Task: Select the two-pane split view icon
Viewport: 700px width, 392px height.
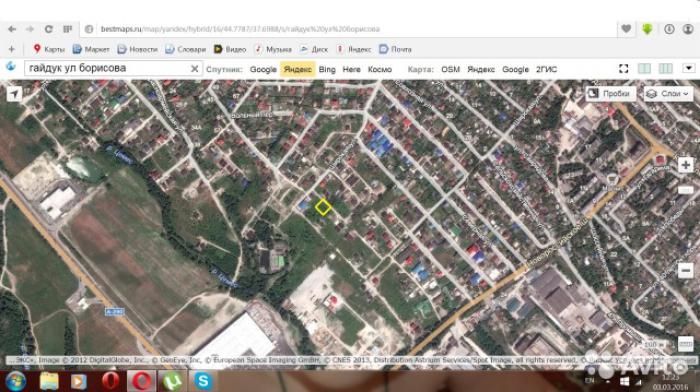Action: [644, 68]
